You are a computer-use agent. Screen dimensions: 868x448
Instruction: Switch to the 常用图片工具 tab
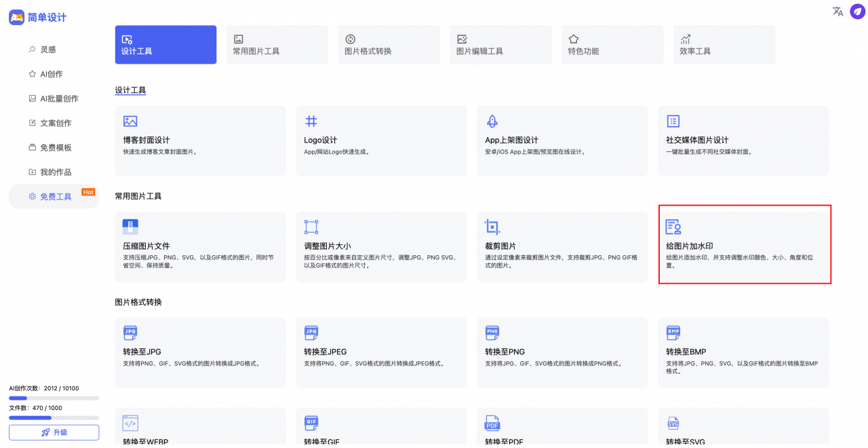click(277, 44)
